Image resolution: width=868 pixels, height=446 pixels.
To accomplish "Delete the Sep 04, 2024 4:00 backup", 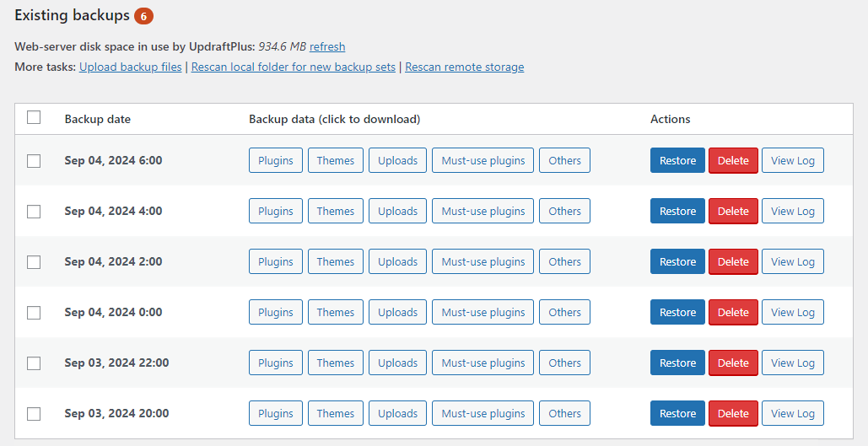I will coord(733,211).
